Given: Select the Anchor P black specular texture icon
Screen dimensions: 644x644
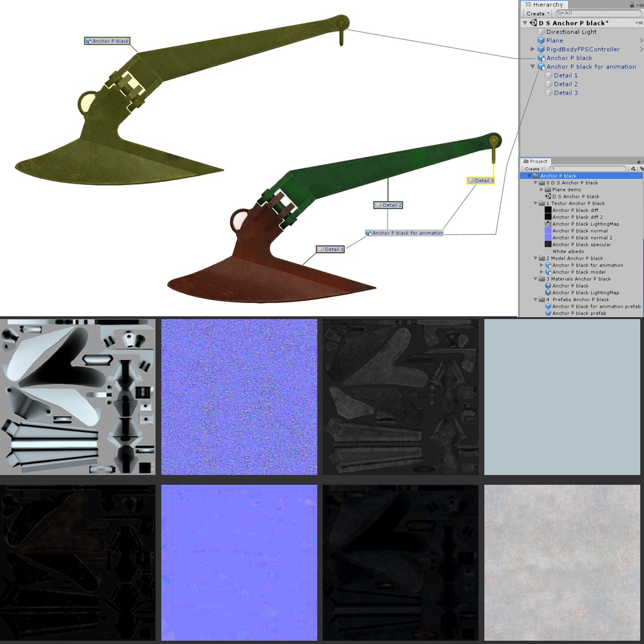Looking at the screenshot, I should [548, 244].
